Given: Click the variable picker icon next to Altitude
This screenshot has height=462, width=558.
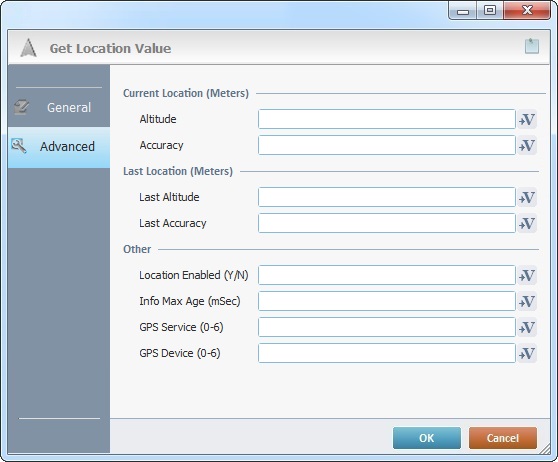Looking at the screenshot, I should (527, 119).
